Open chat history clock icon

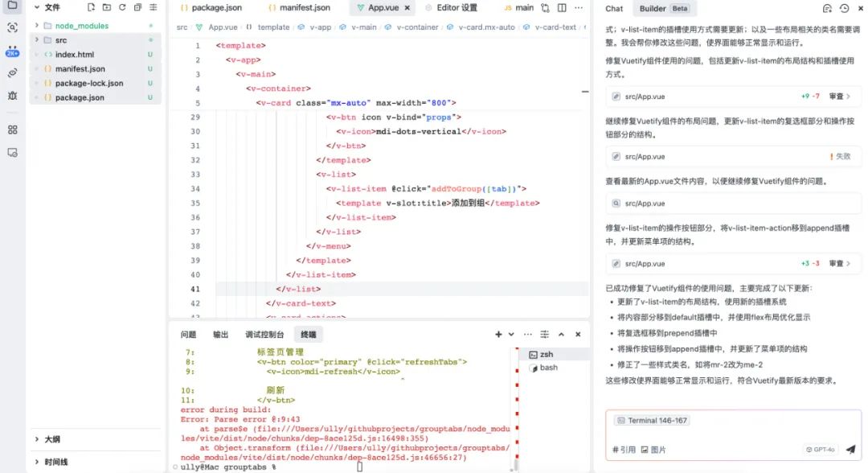(844, 8)
